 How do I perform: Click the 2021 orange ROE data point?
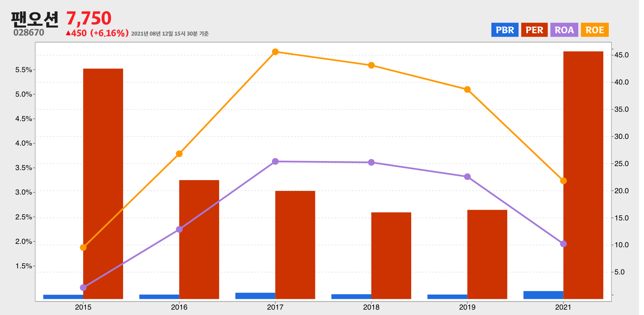click(563, 181)
